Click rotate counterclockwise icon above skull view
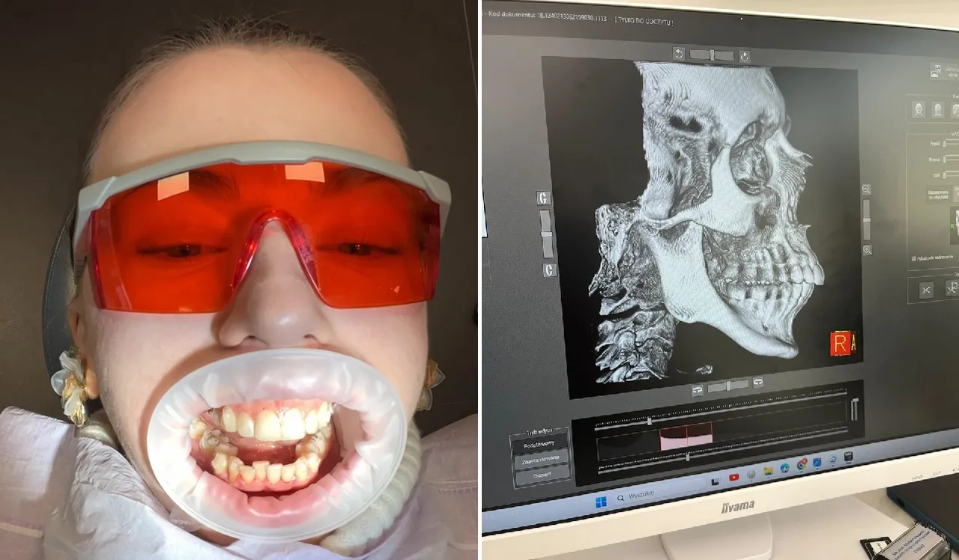Screen dimensions: 959x560 click(x=678, y=54)
